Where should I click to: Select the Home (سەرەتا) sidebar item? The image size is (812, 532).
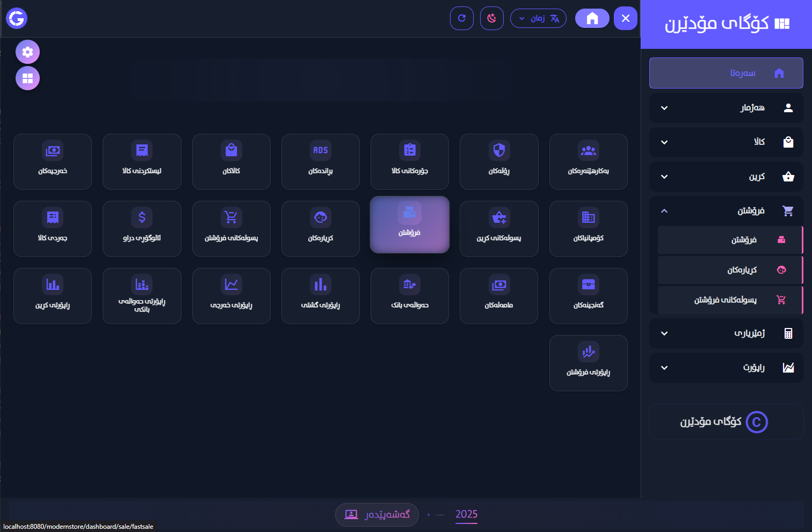(726, 73)
